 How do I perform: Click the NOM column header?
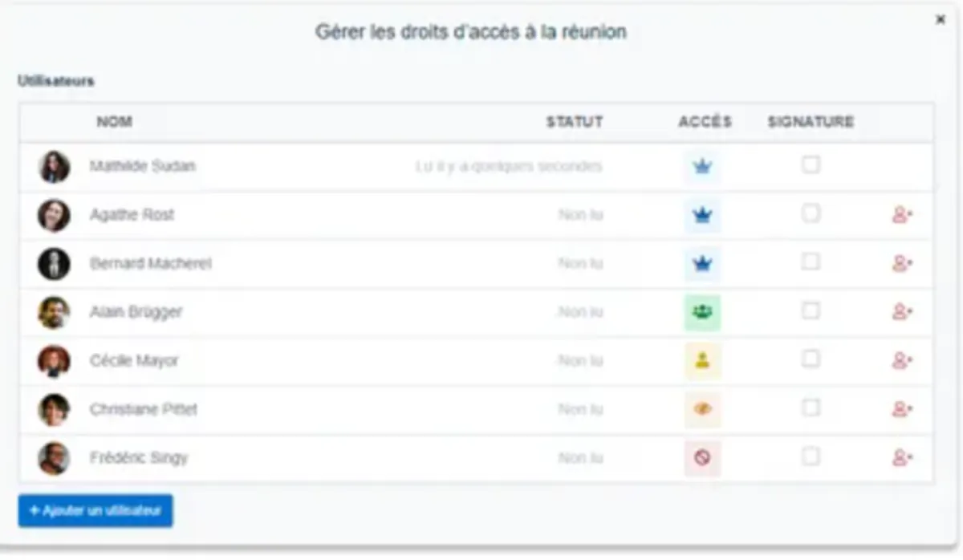pyautogui.click(x=115, y=122)
